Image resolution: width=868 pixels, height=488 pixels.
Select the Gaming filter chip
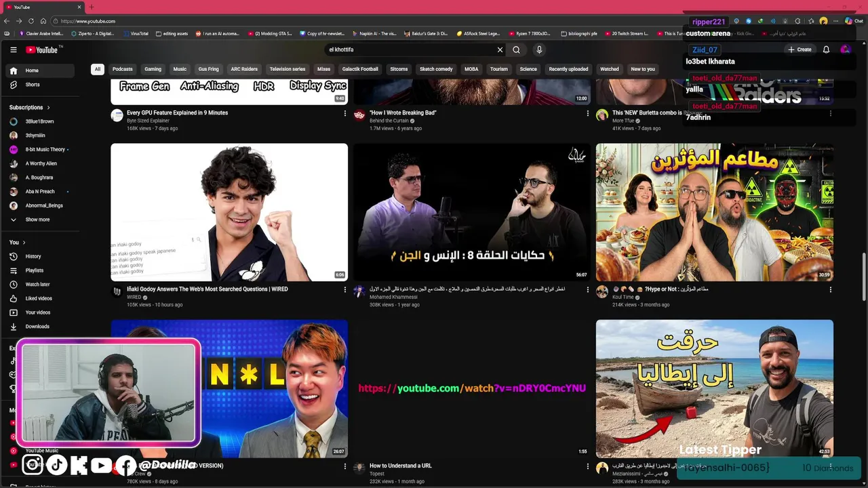(153, 69)
